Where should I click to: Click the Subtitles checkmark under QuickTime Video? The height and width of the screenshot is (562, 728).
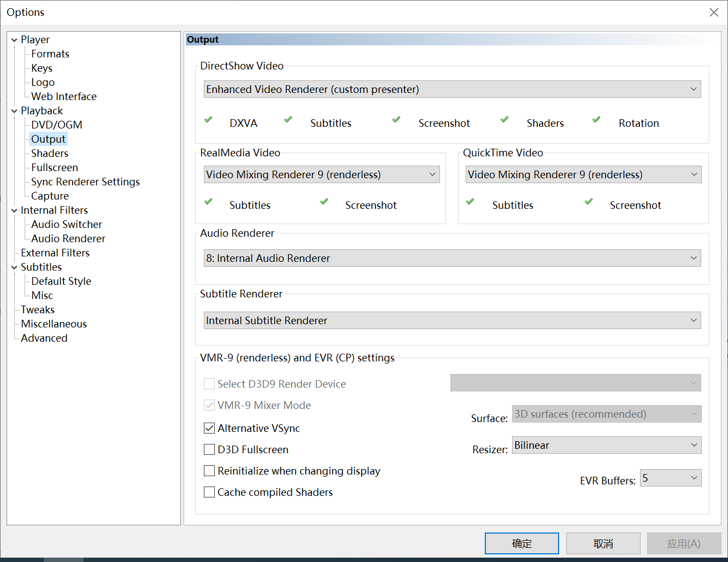[x=471, y=203]
